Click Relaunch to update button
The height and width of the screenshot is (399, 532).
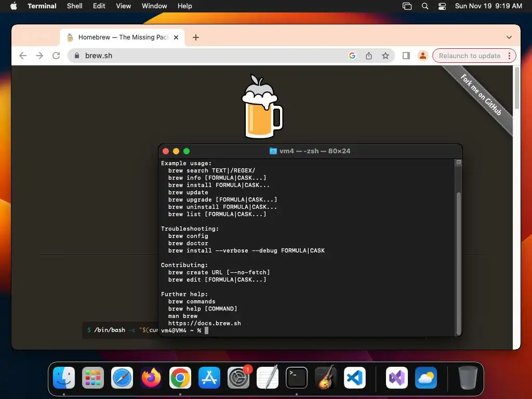470,56
